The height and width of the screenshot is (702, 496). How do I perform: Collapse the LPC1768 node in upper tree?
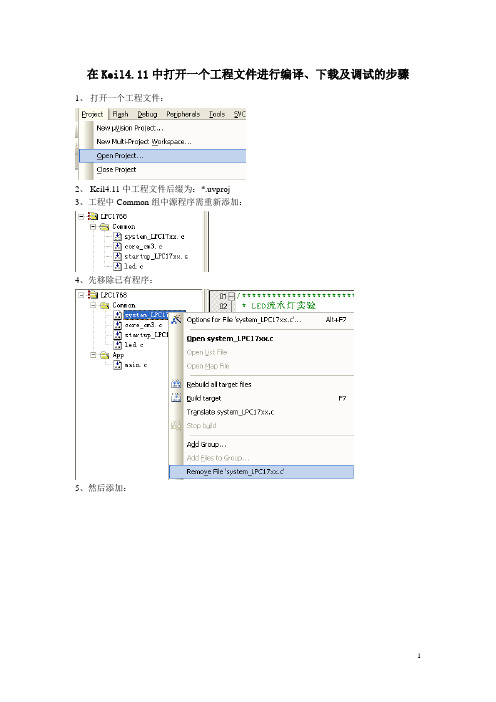(x=81, y=216)
